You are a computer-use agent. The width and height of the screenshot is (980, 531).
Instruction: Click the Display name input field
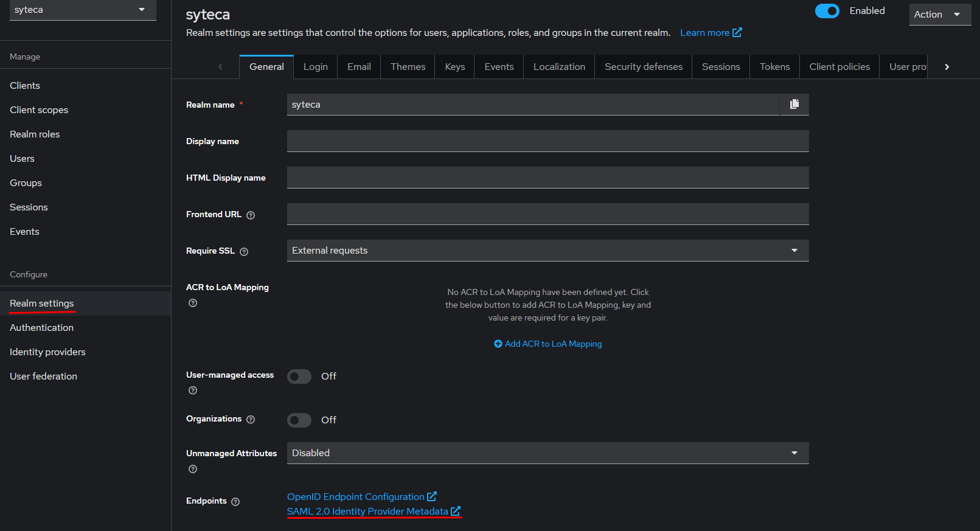[547, 141]
